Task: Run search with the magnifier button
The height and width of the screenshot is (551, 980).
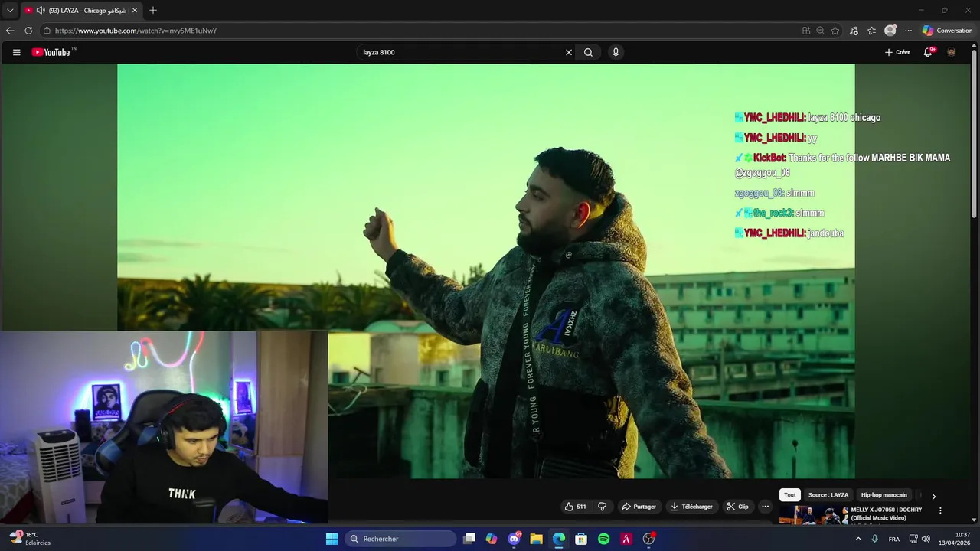Action: point(588,52)
